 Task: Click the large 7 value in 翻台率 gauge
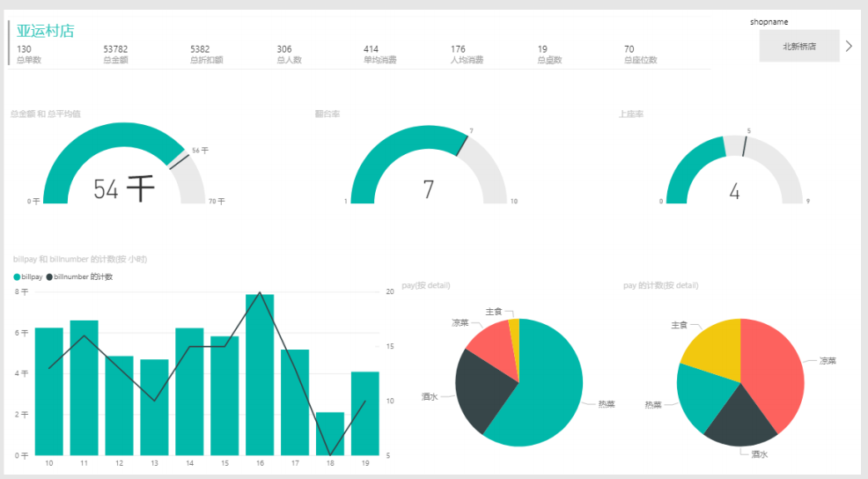[429, 189]
